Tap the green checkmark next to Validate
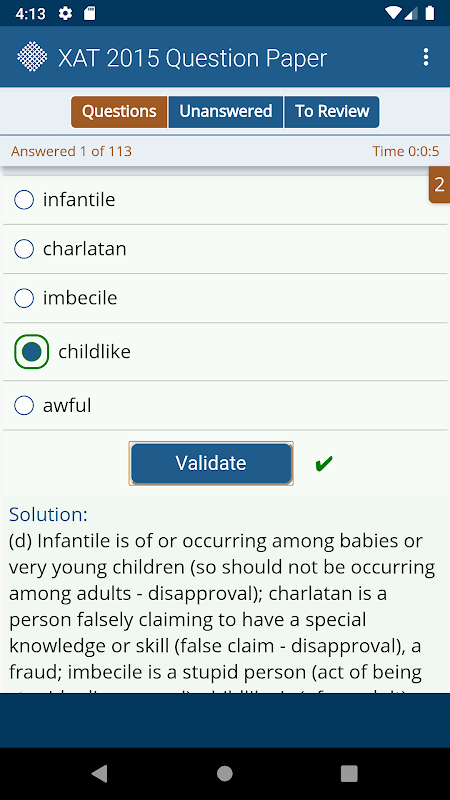This screenshot has width=450, height=800. [x=324, y=463]
